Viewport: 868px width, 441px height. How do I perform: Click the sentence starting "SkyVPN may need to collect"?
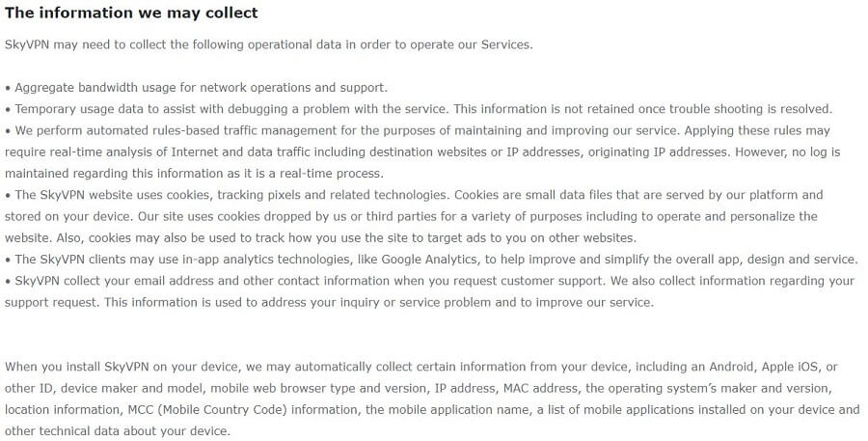(x=268, y=45)
